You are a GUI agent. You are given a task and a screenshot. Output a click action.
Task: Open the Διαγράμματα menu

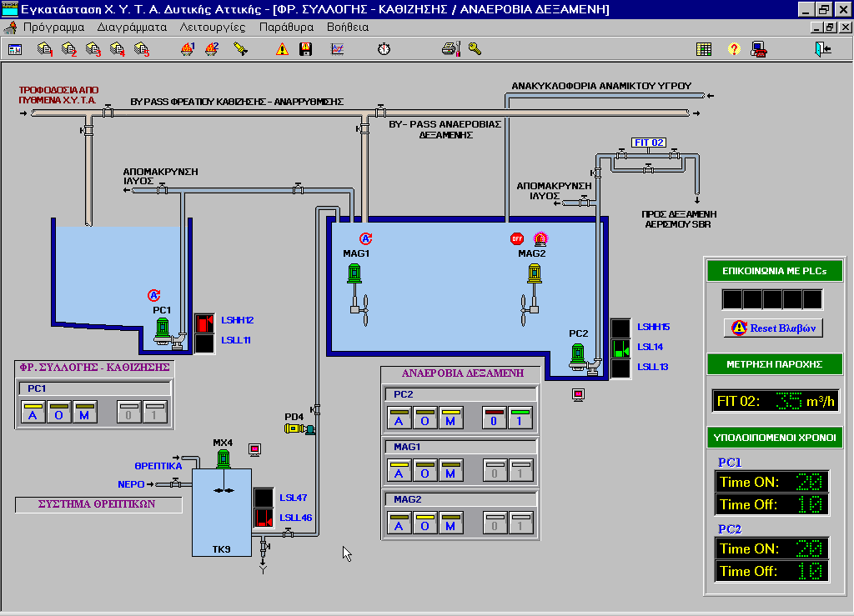(132, 27)
